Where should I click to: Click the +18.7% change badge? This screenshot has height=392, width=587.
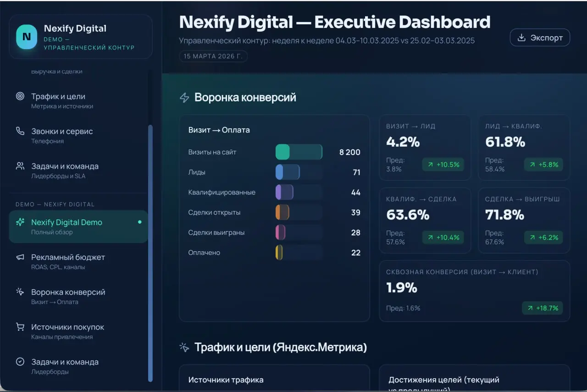tap(543, 308)
